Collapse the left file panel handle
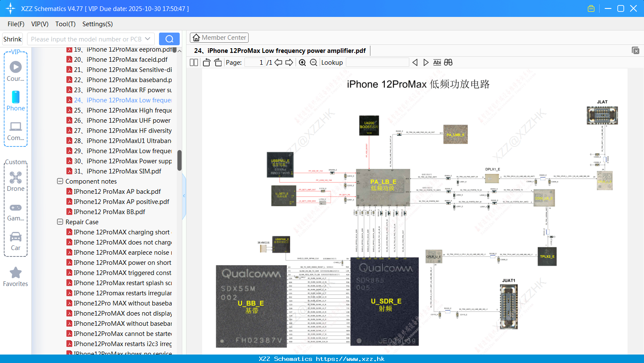The width and height of the screenshot is (644, 363). (184, 195)
